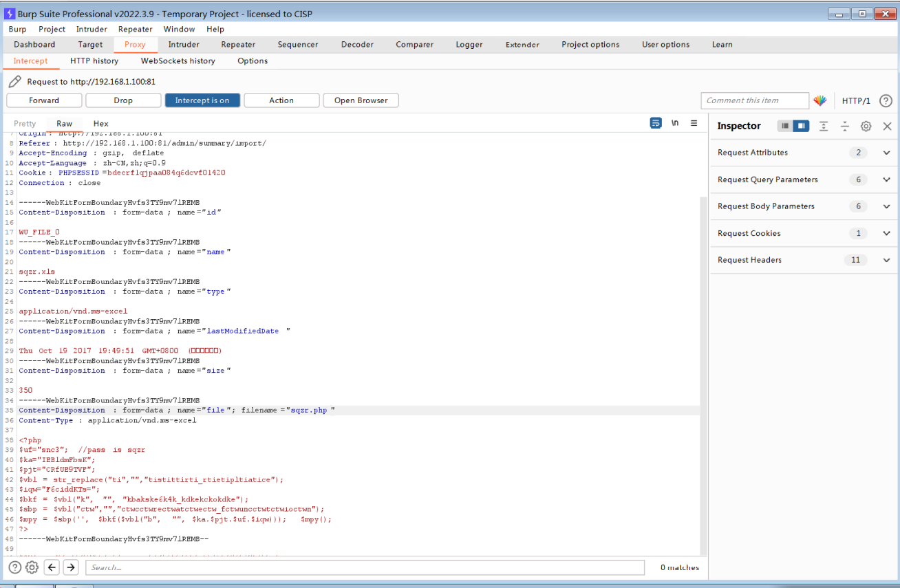Expand all Inspector sections
Viewport: 900px width, 588px height.
tap(824, 126)
